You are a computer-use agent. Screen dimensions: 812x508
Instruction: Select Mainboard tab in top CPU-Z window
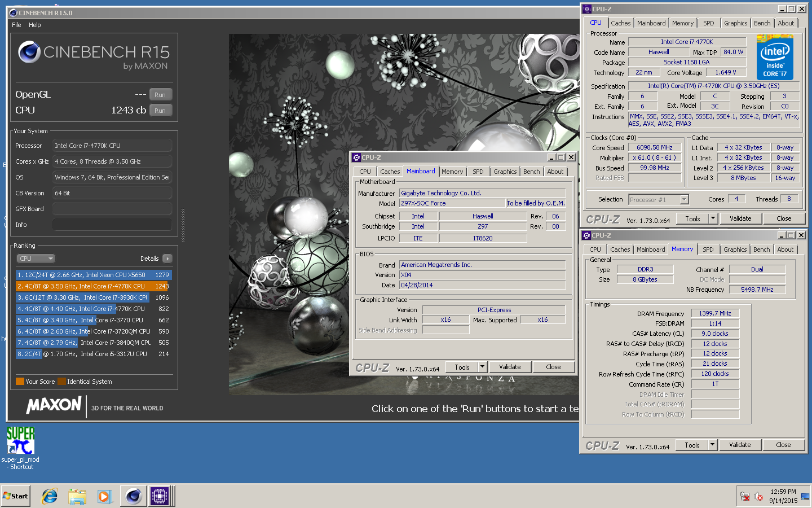[651, 23]
